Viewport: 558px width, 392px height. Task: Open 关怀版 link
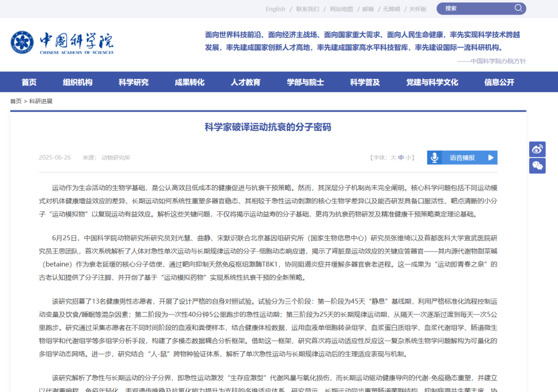pos(418,9)
